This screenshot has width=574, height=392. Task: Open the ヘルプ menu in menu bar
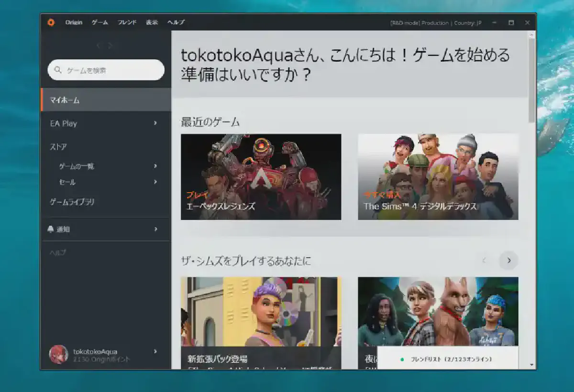click(176, 22)
